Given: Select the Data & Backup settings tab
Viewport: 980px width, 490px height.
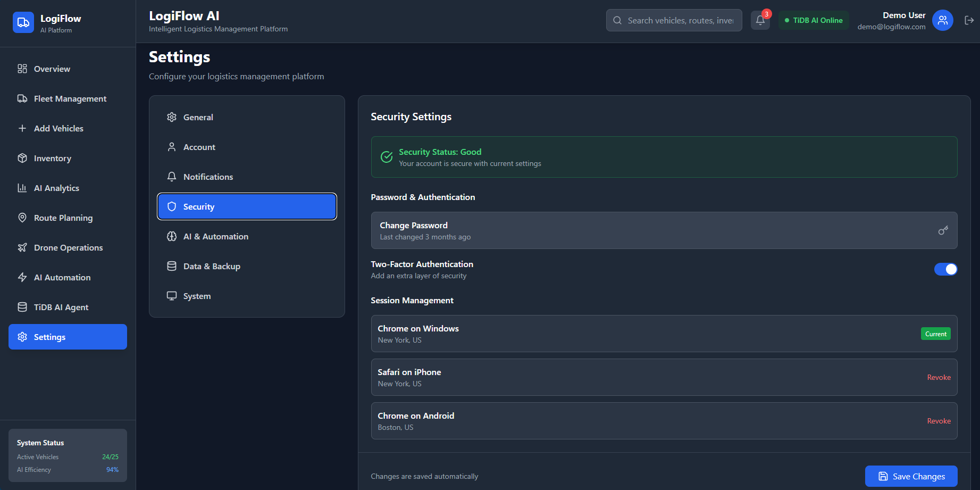Looking at the screenshot, I should click(212, 266).
